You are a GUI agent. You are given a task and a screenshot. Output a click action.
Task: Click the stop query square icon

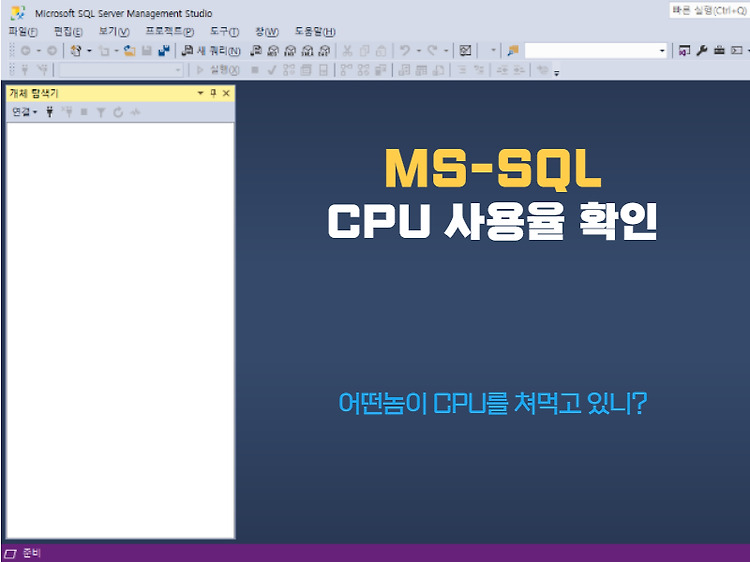point(255,70)
